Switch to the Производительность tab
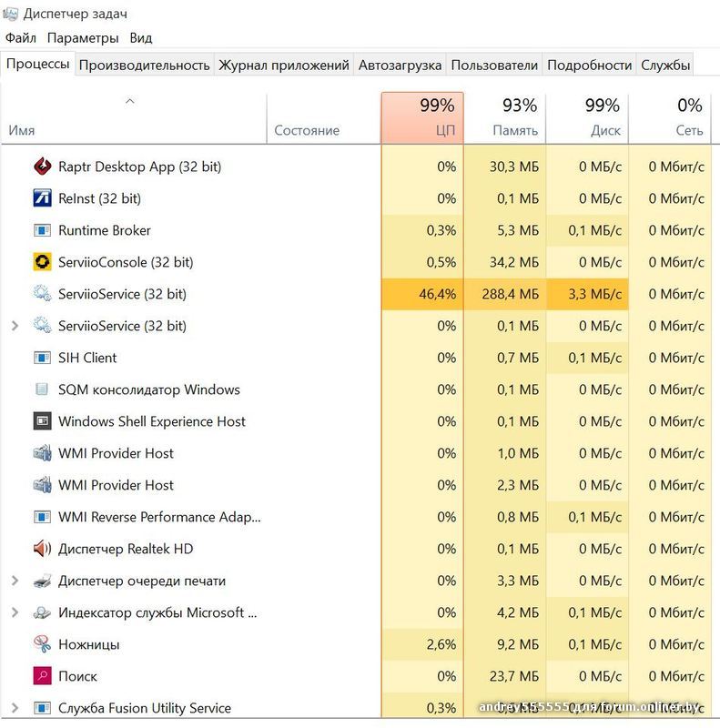The height and width of the screenshot is (728, 720). click(145, 65)
